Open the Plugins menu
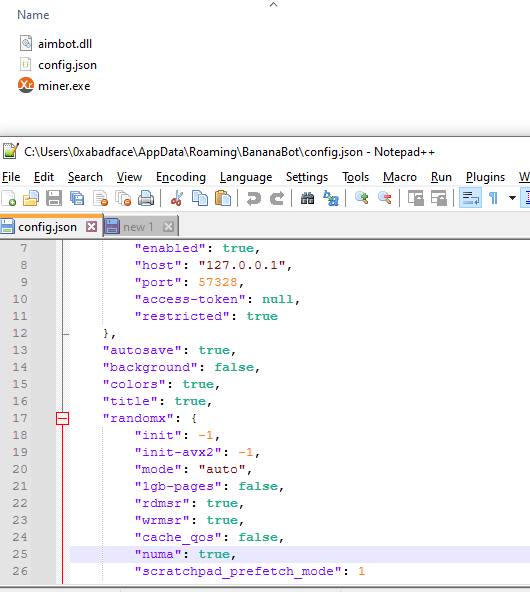The width and height of the screenshot is (530, 592). tap(485, 177)
